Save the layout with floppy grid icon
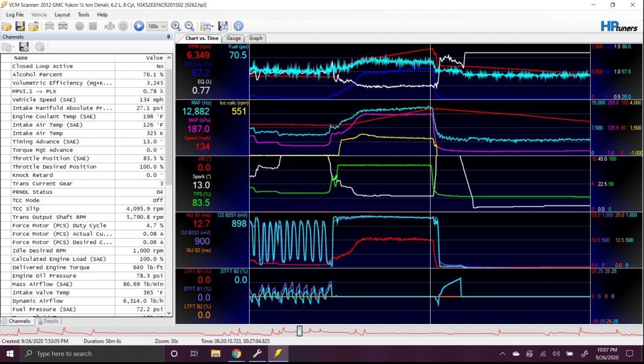Image resolution: width=644 pixels, height=364 pixels. tap(223, 26)
